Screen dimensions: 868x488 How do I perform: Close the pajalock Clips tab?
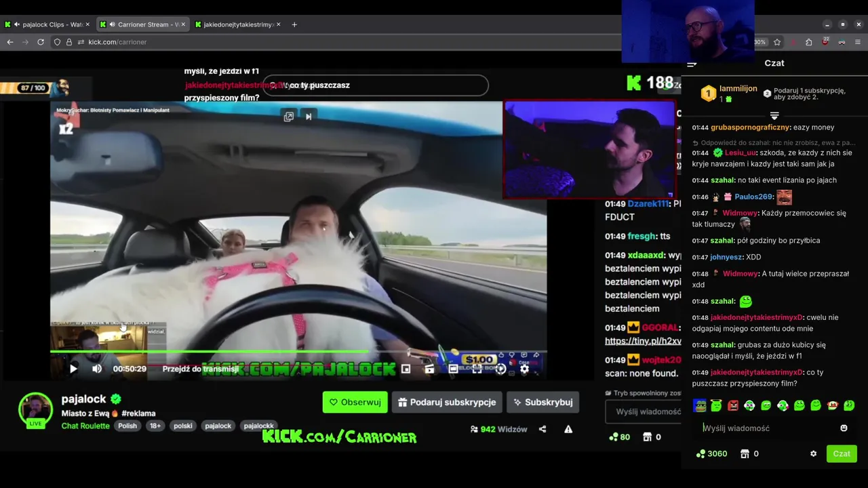coord(88,24)
